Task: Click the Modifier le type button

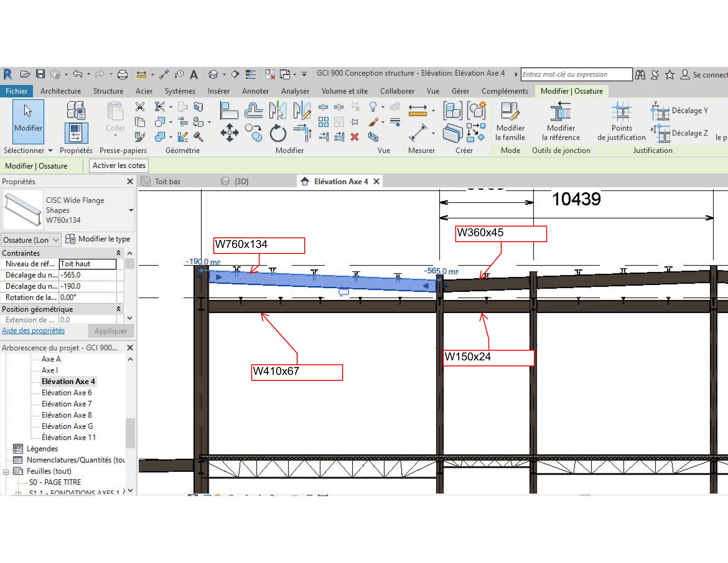Action: tap(98, 239)
